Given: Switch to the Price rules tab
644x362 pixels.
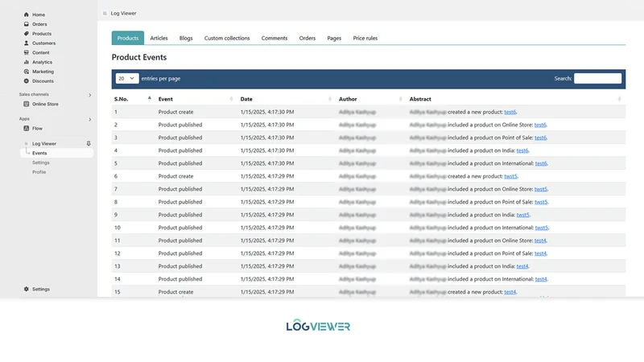Looking at the screenshot, I should coord(365,38).
